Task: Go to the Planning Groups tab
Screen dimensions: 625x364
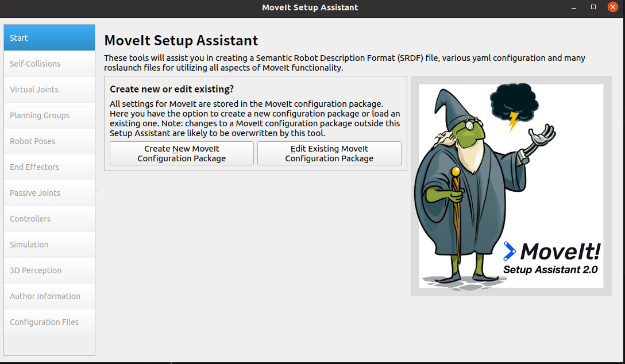Action: tap(49, 115)
